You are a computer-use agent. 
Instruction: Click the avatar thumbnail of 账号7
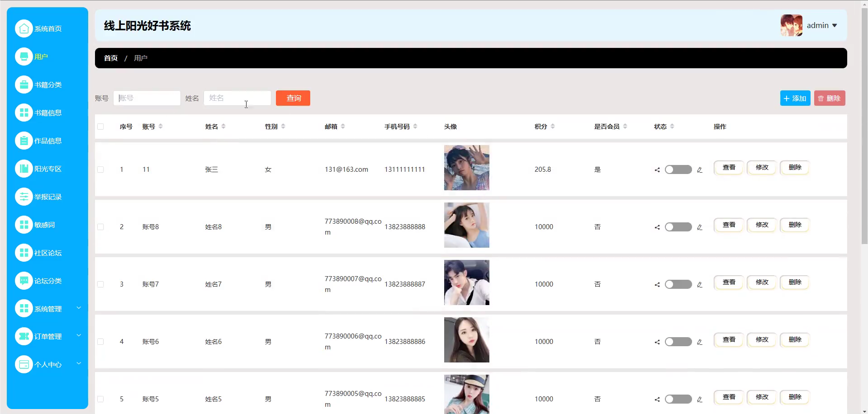coord(466,282)
